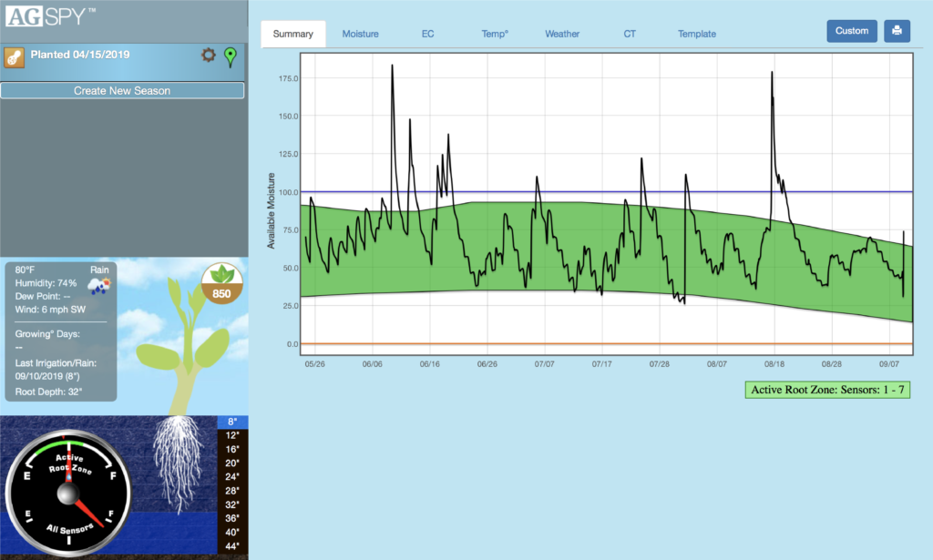Click the 850 growth stage leaf badge
933x560 pixels.
221,282
